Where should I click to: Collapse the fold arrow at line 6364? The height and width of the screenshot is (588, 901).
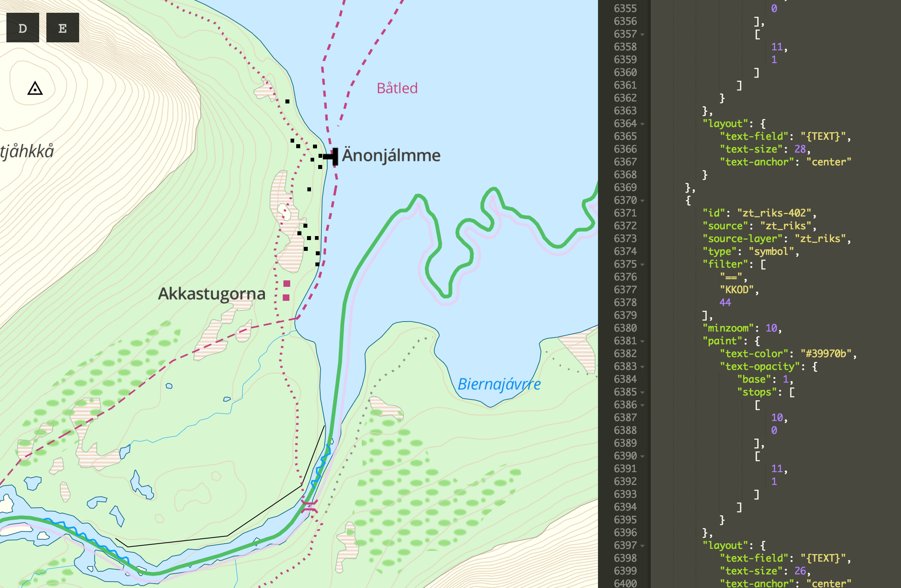[x=642, y=124]
